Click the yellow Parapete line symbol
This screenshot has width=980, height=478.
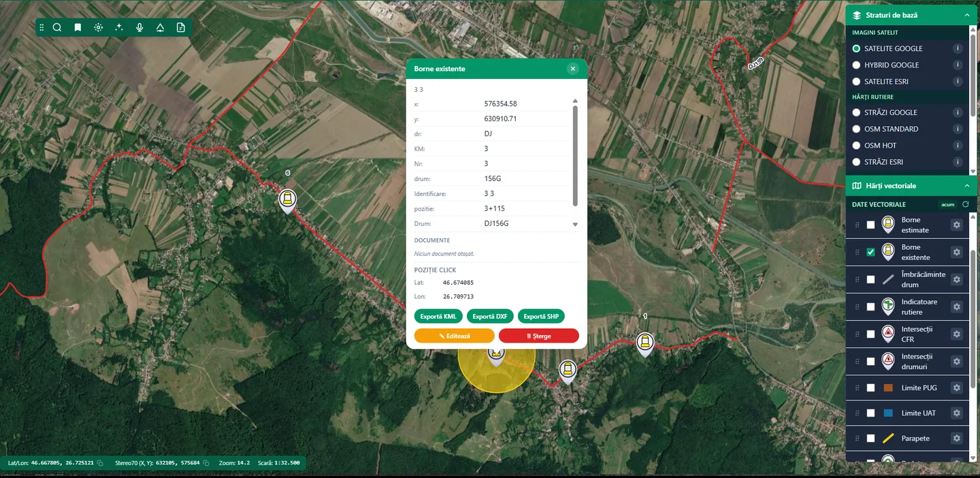coord(888,439)
